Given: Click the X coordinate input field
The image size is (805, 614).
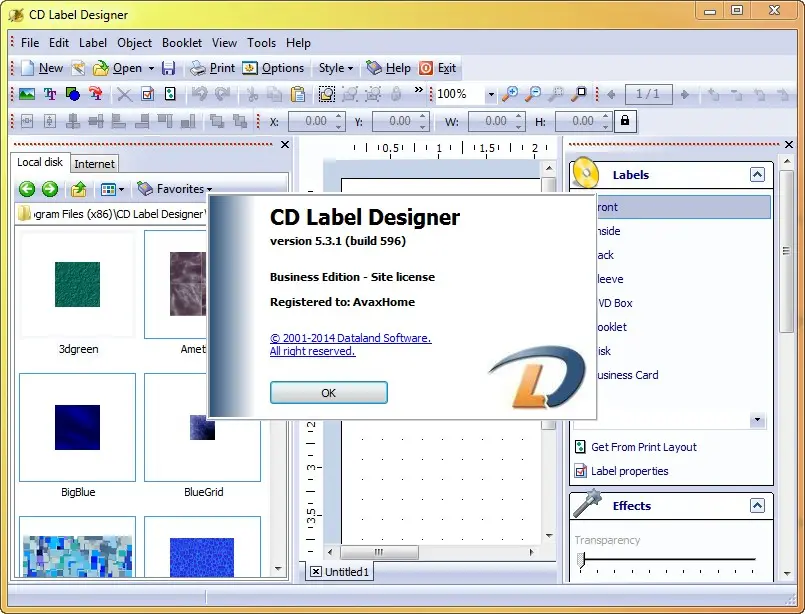Looking at the screenshot, I should click(312, 121).
